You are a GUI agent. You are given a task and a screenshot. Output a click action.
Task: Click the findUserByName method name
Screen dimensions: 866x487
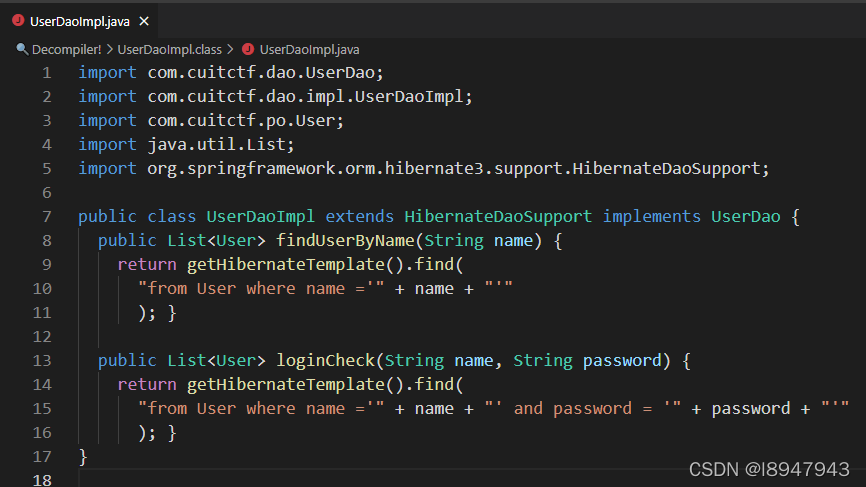[x=345, y=240]
